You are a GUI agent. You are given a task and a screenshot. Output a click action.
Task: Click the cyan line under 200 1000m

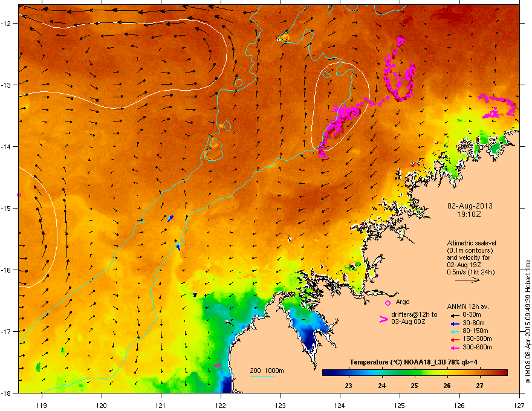[262, 376]
